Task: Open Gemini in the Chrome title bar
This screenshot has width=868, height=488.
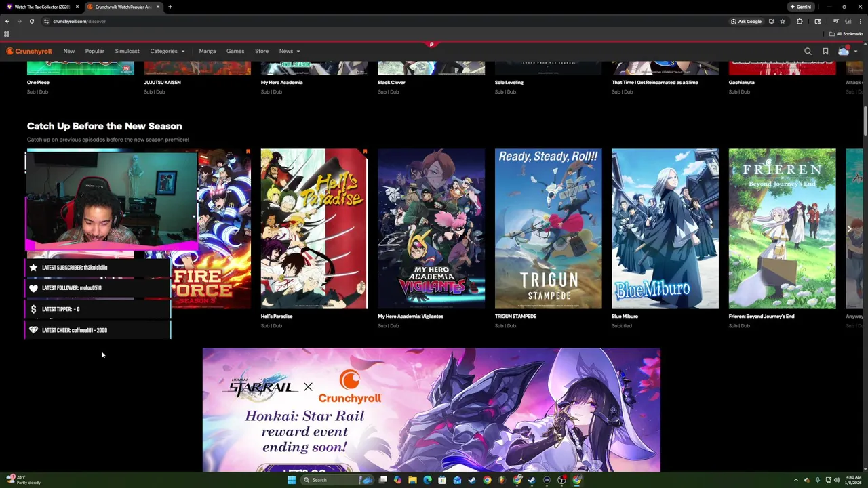Action: (x=801, y=7)
